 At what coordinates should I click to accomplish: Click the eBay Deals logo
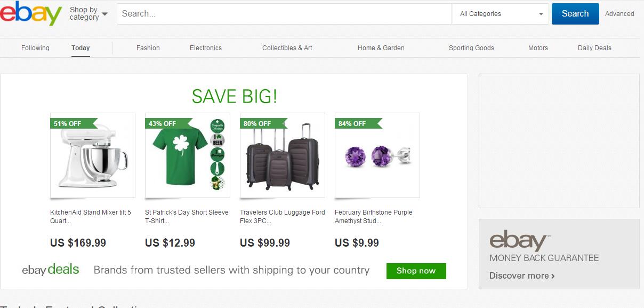[x=51, y=270]
